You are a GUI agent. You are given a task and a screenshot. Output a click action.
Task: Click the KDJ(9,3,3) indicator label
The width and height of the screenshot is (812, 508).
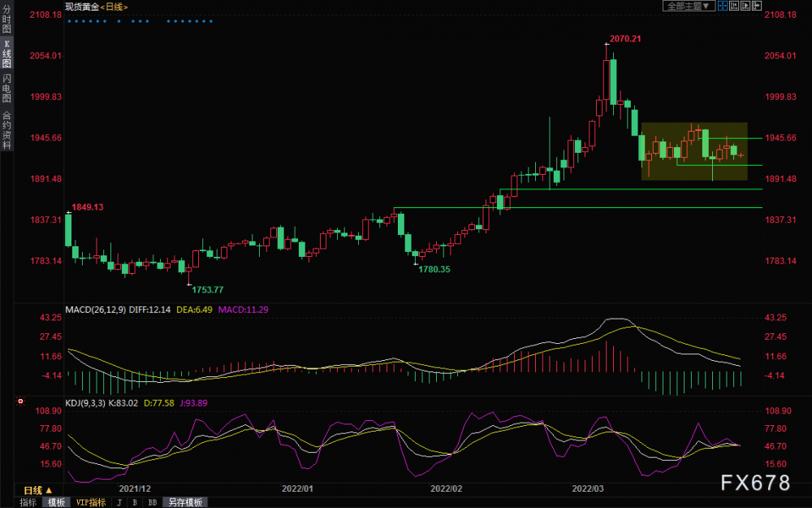pos(85,403)
